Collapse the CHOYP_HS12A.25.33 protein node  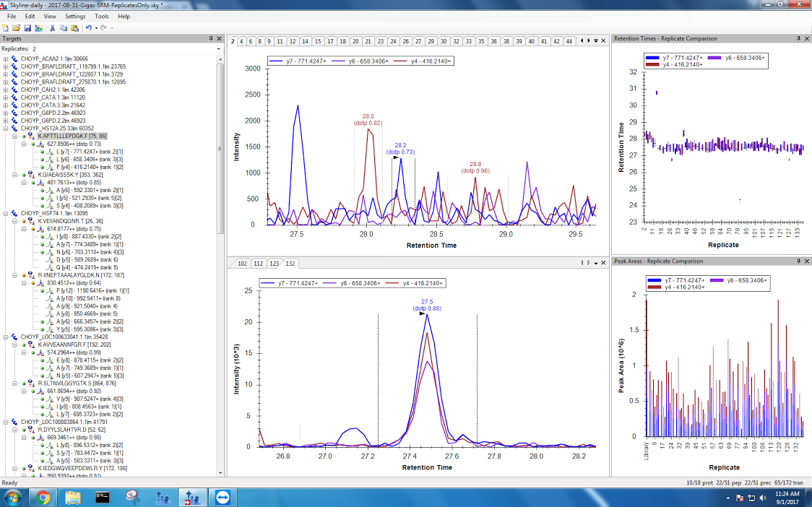point(6,129)
